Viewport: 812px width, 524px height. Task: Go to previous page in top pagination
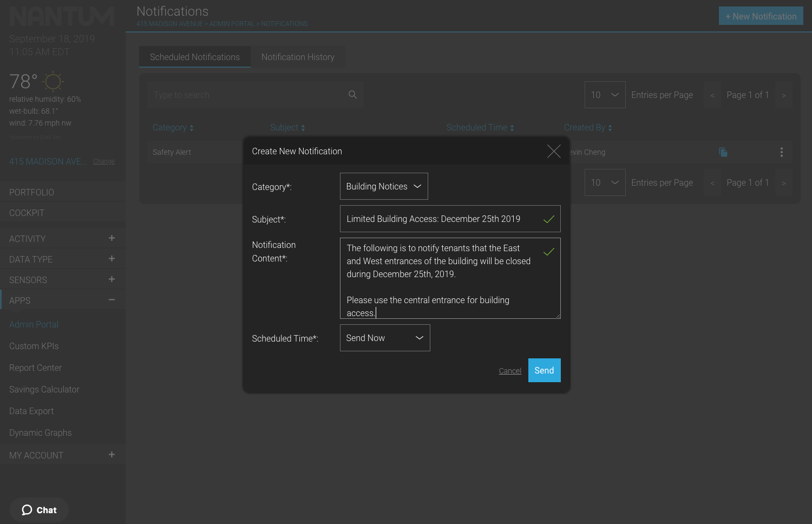tap(712, 95)
